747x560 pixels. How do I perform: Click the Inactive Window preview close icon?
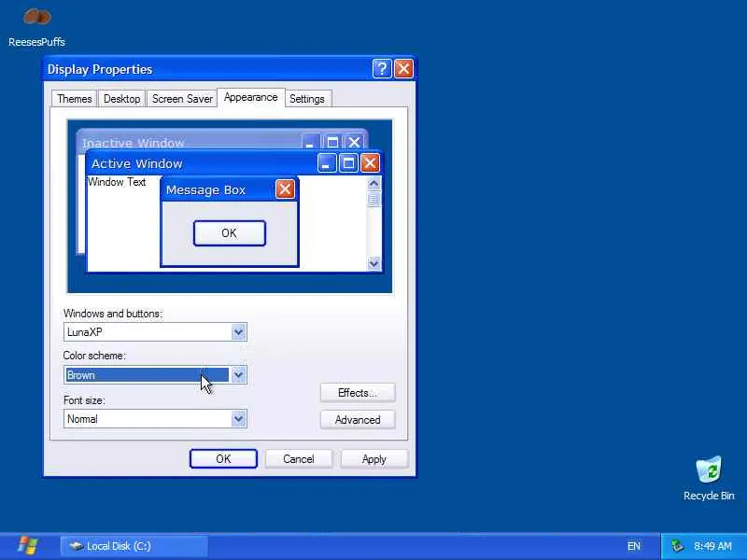[x=354, y=143]
